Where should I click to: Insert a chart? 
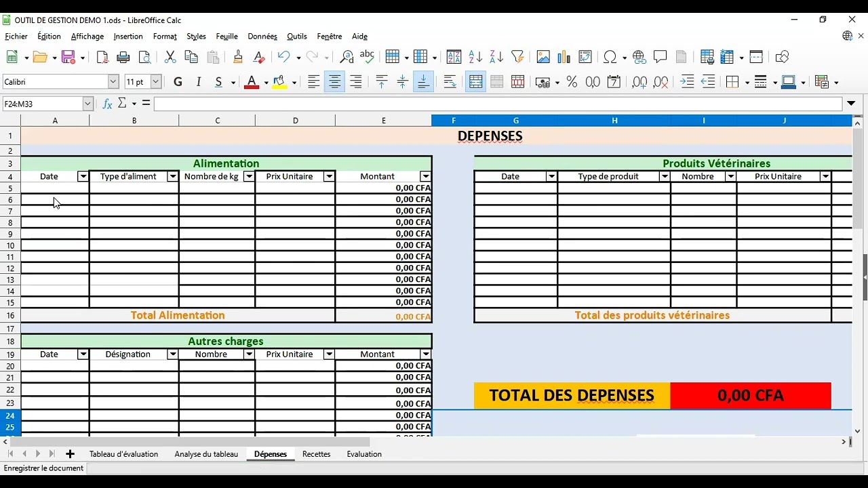click(564, 57)
